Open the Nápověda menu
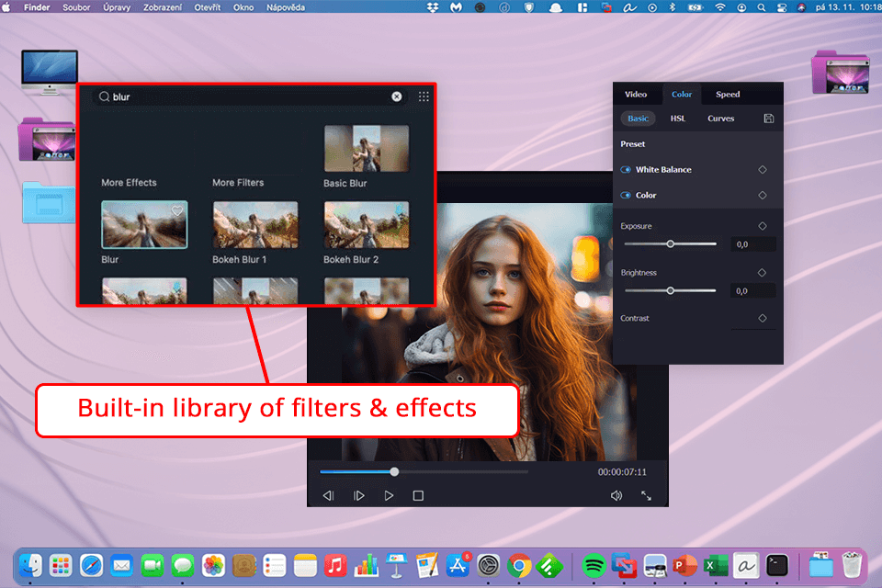Image resolution: width=882 pixels, height=588 pixels. pos(286,7)
